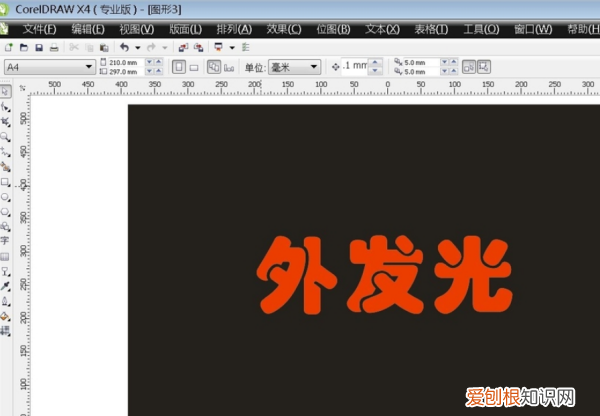This screenshot has width=600, height=416.
Task: Set landscape page orientation
Action: click(x=194, y=68)
